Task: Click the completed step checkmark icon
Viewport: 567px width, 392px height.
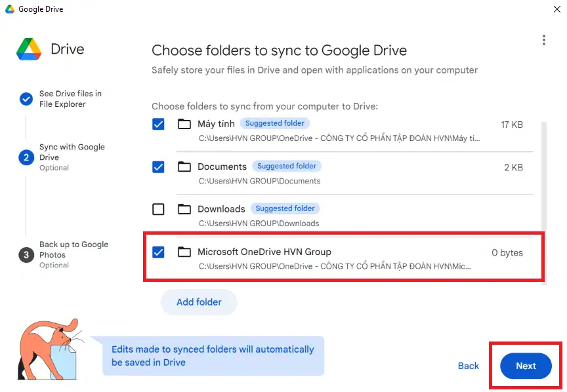Action: pos(26,99)
